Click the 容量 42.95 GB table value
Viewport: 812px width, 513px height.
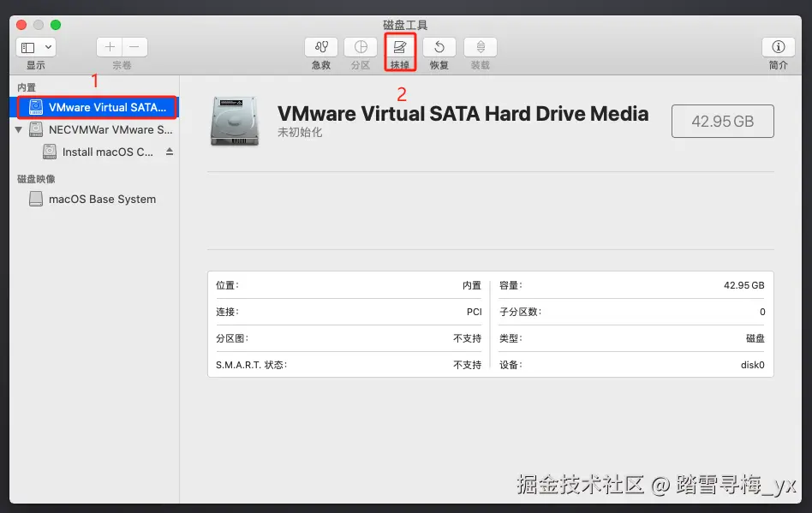[x=744, y=285]
